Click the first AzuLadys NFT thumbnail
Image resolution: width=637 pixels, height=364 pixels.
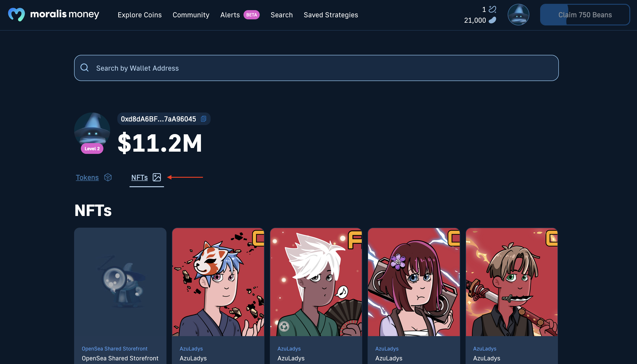pyautogui.click(x=218, y=282)
